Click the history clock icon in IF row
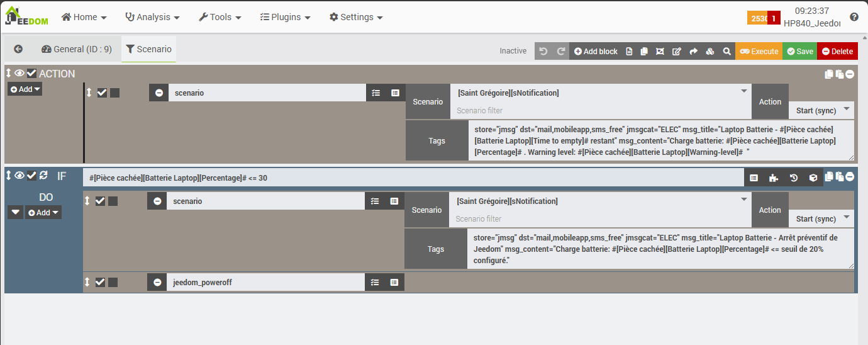The image size is (868, 345). pyautogui.click(x=794, y=178)
